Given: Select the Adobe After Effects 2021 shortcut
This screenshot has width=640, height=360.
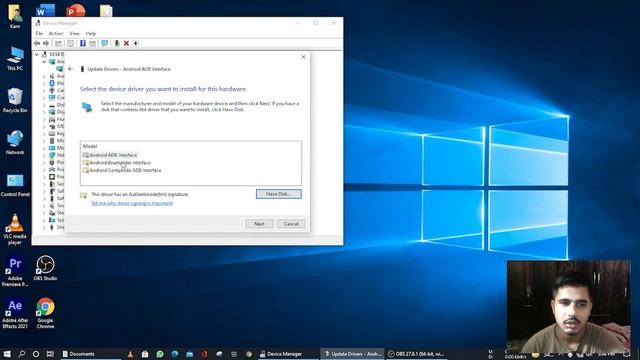Looking at the screenshot, I should tap(15, 313).
